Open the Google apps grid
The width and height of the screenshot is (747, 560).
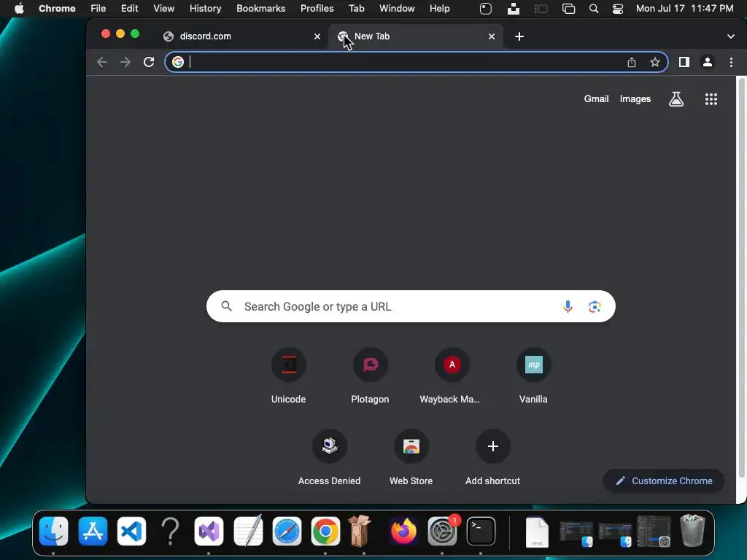click(x=711, y=99)
